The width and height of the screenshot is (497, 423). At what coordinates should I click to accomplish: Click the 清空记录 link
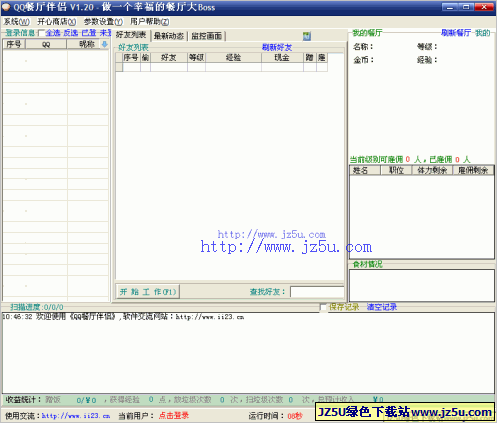(382, 307)
